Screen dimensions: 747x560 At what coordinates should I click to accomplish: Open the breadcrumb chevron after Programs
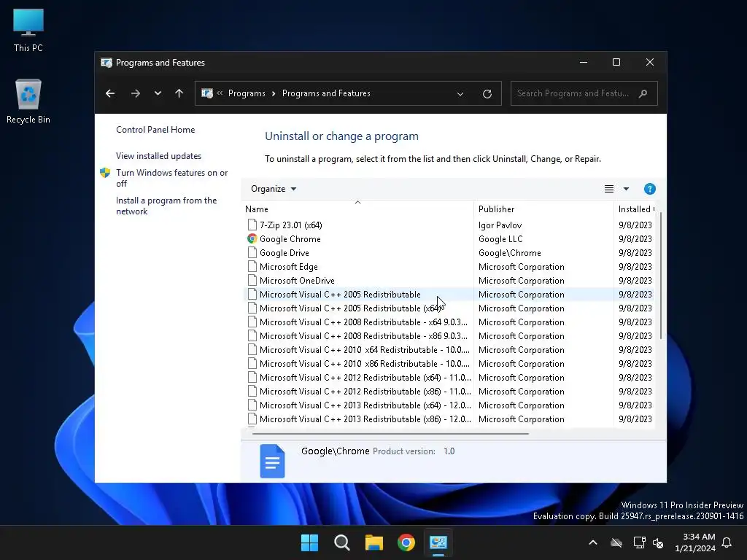point(274,93)
